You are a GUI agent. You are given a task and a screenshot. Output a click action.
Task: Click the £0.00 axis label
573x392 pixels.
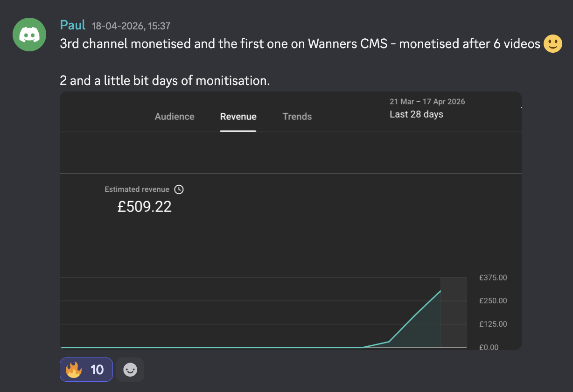point(489,347)
